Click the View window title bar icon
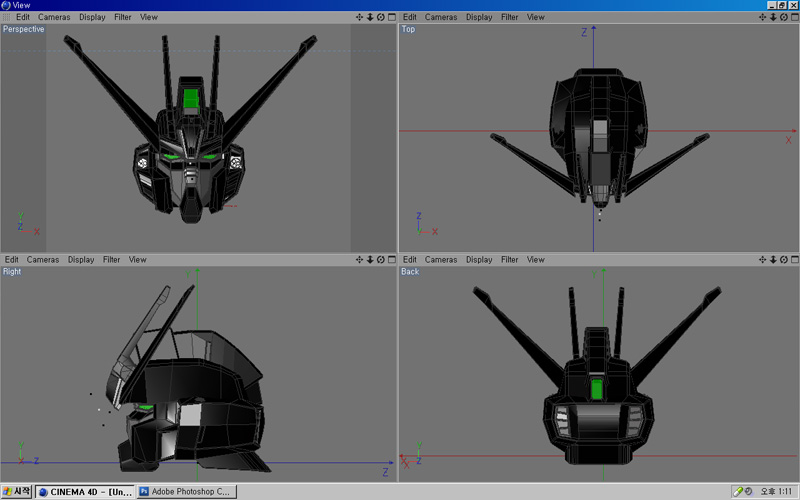The height and width of the screenshot is (500, 800). coord(6,5)
